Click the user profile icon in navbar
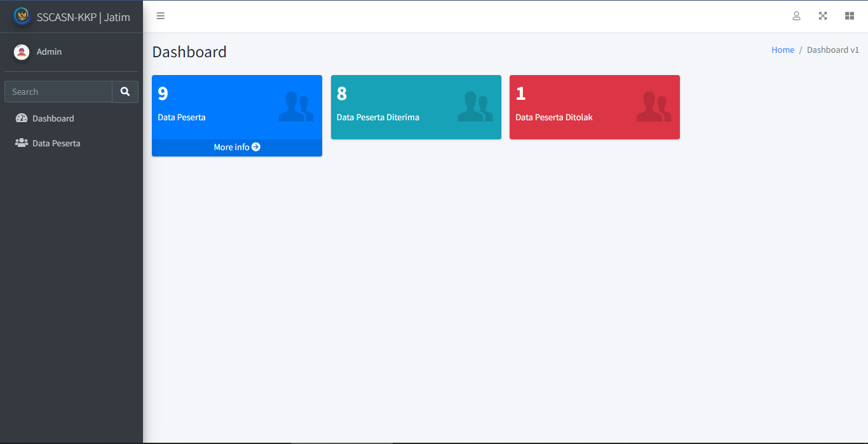 coord(796,16)
